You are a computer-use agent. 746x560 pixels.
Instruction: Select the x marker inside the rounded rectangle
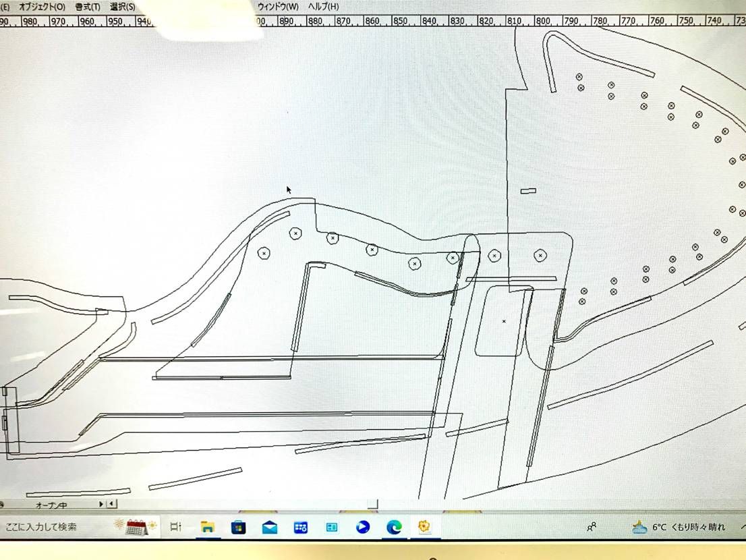pyautogui.click(x=504, y=321)
